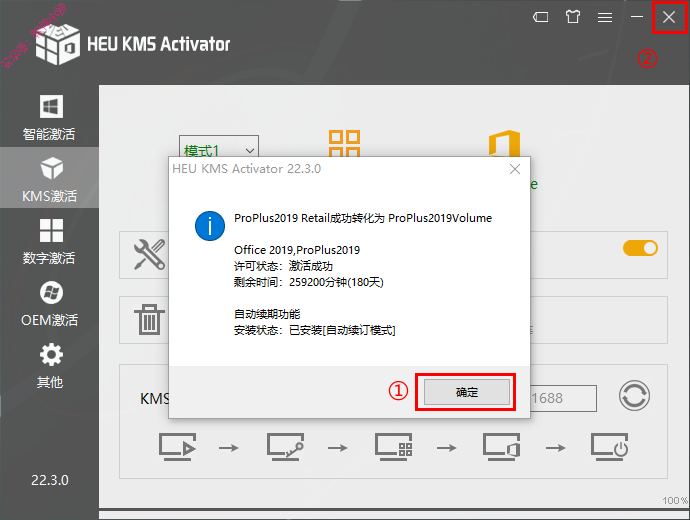Expand the 模式1 mode dropdown
690x520 pixels.
(219, 147)
